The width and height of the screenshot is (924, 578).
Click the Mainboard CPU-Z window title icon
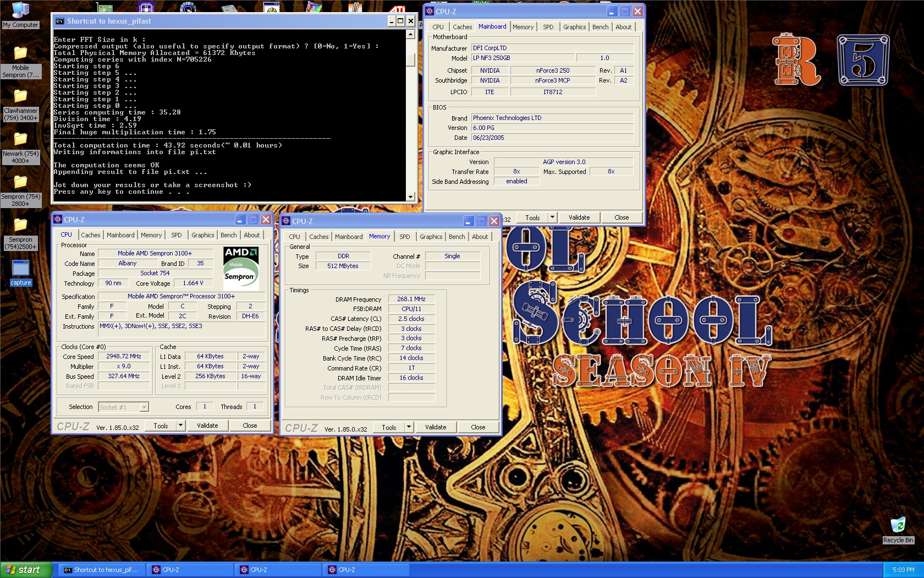point(430,11)
